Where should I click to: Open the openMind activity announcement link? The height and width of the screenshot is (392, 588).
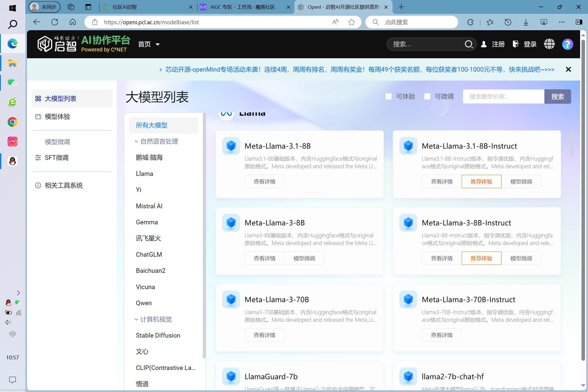click(360, 70)
